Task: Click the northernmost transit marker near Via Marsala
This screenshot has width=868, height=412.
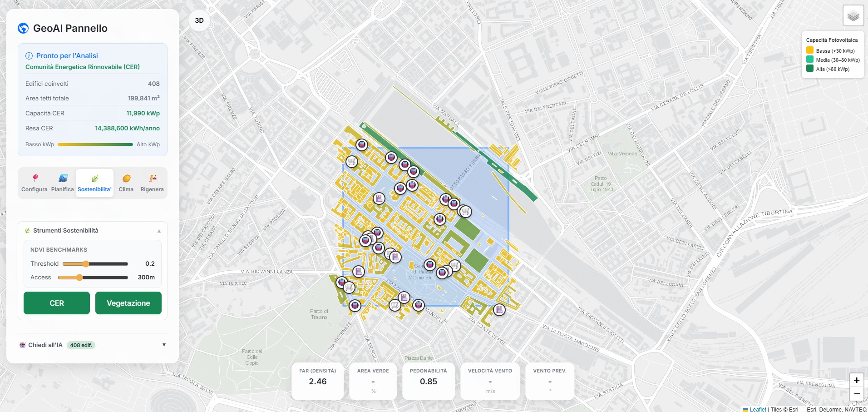Action: 362,145
